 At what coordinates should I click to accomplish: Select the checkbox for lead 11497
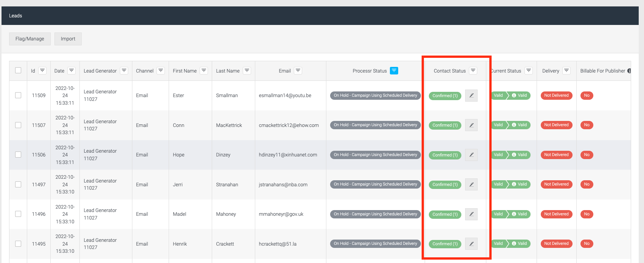click(18, 184)
